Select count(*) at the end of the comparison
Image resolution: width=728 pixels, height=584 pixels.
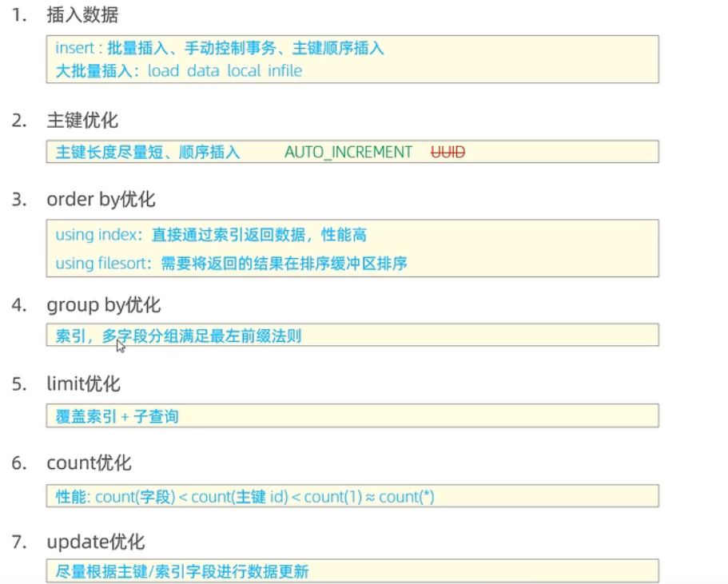[406, 497]
